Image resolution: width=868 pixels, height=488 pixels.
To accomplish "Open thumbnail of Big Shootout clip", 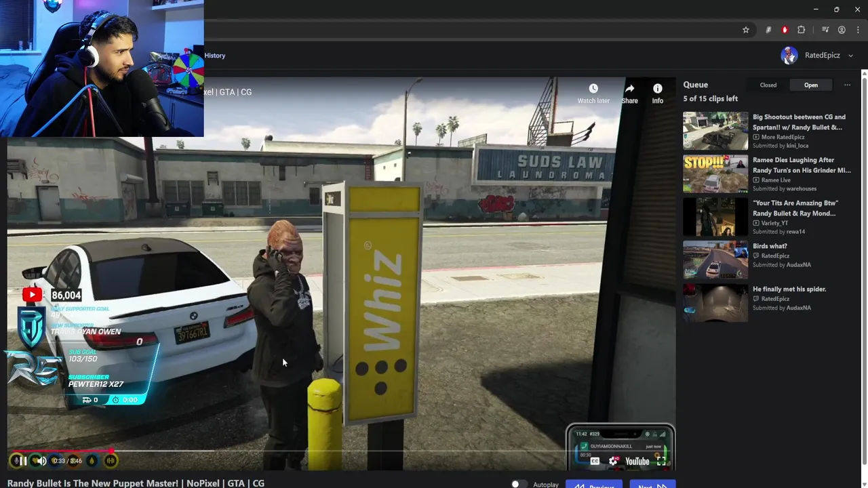I will coord(715,131).
